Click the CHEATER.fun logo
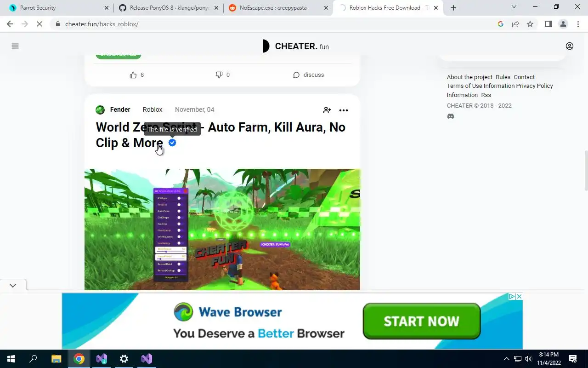Image resolution: width=588 pixels, height=368 pixels. [x=295, y=46]
